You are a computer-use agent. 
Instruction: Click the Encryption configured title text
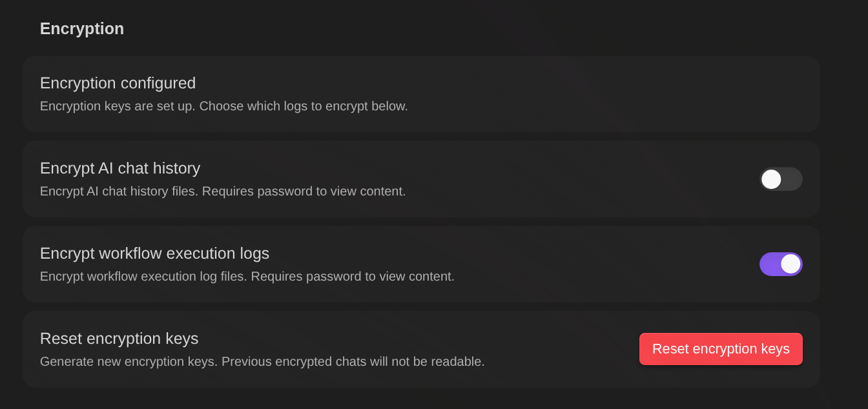coord(118,83)
